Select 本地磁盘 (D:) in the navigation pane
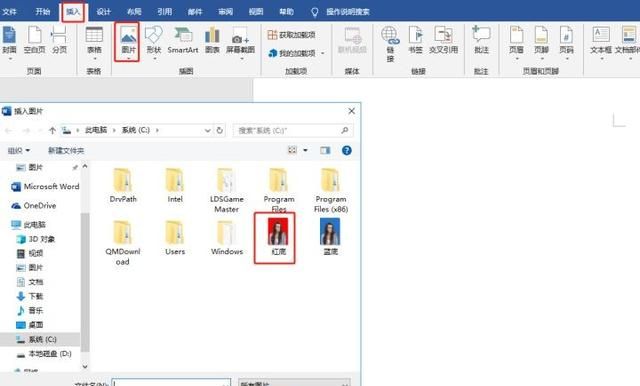 coord(44,354)
